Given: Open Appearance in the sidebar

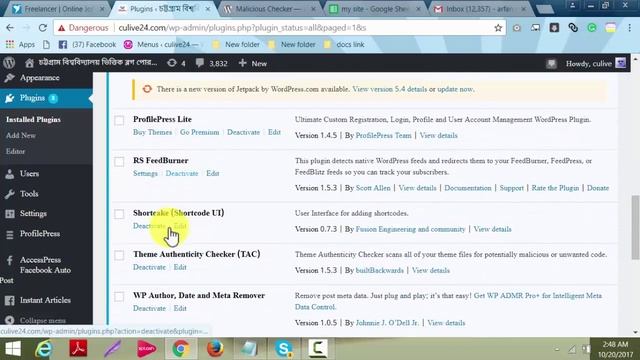Looking at the screenshot, I should point(39,78).
